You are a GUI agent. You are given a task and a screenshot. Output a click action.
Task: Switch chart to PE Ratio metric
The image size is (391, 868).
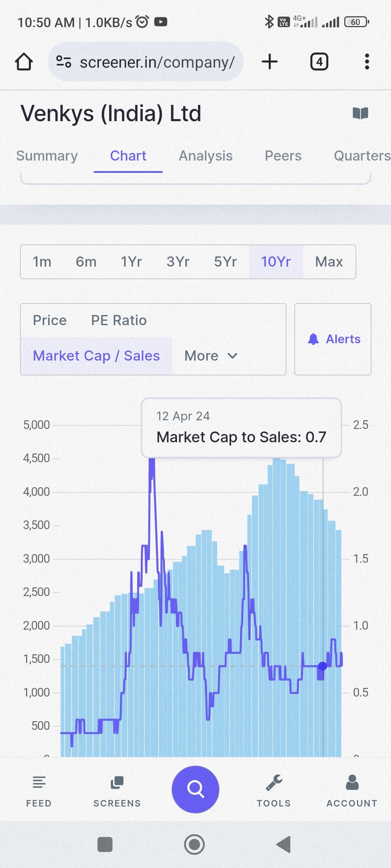click(119, 320)
